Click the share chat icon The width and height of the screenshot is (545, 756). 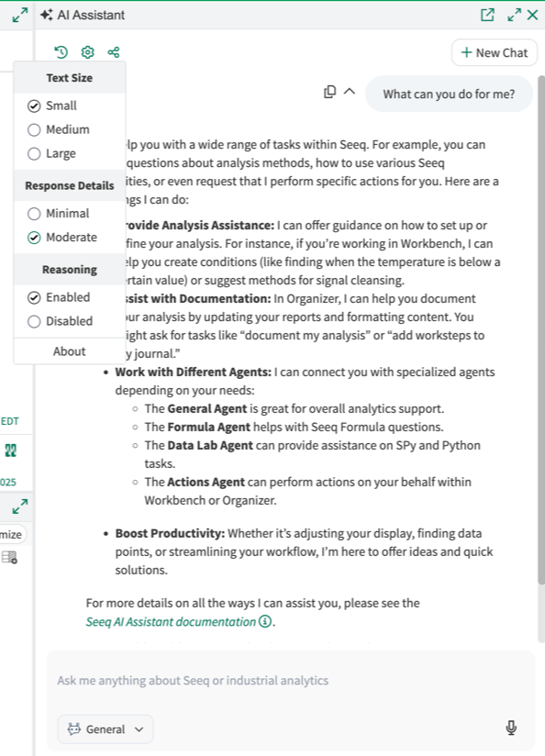[x=114, y=52]
